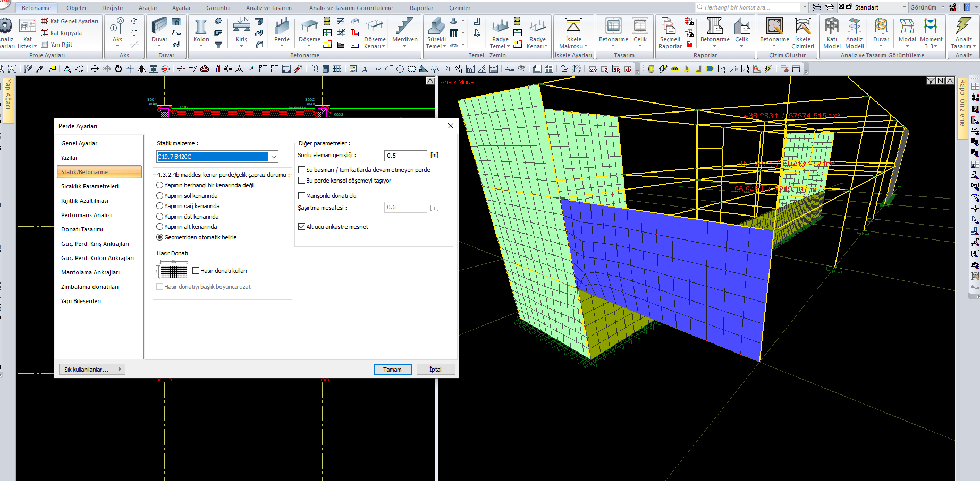The image size is (980, 481).
Task: Tick the Manşonlu donatı eki checkbox
Action: tap(302, 196)
